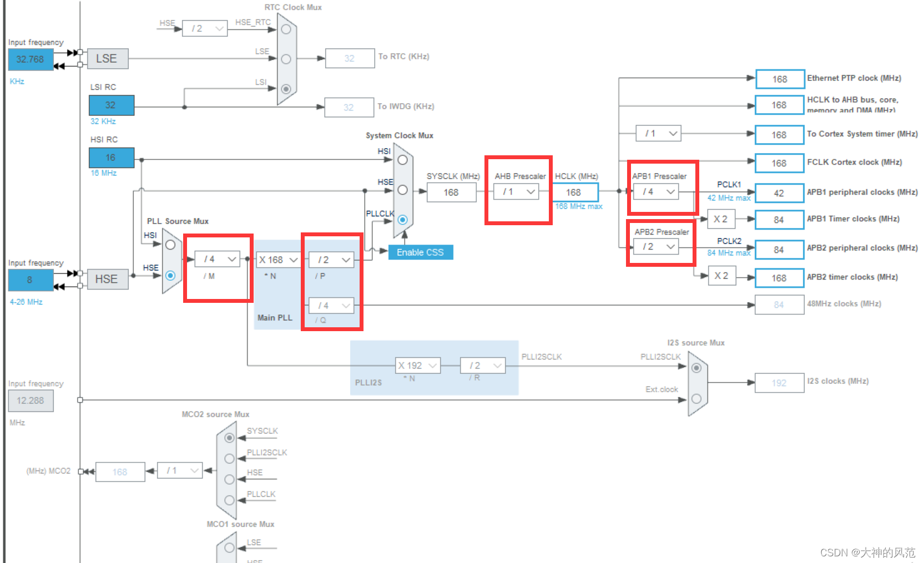The image size is (924, 563).
Task: Open the PLLI2S X192 multiplier dropdown
Action: [418, 365]
